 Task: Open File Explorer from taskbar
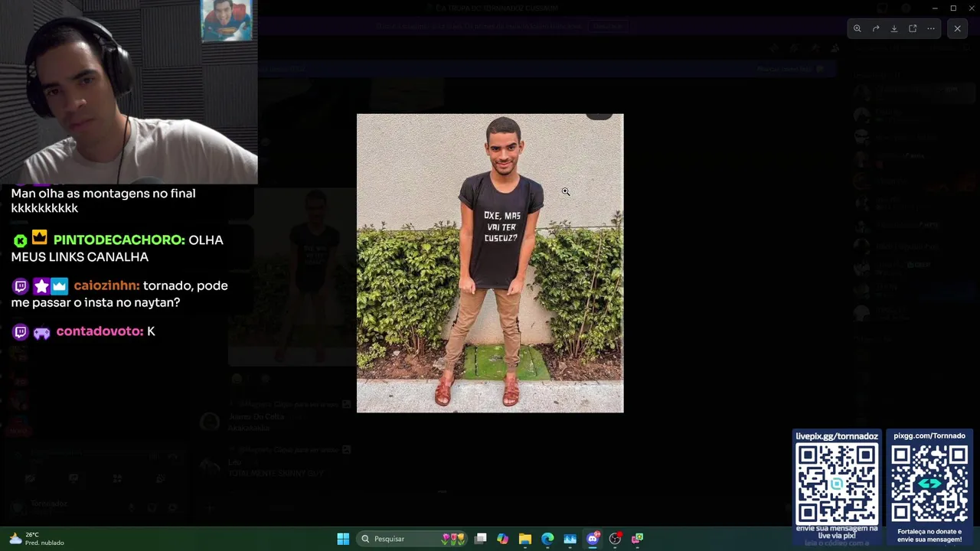click(525, 539)
